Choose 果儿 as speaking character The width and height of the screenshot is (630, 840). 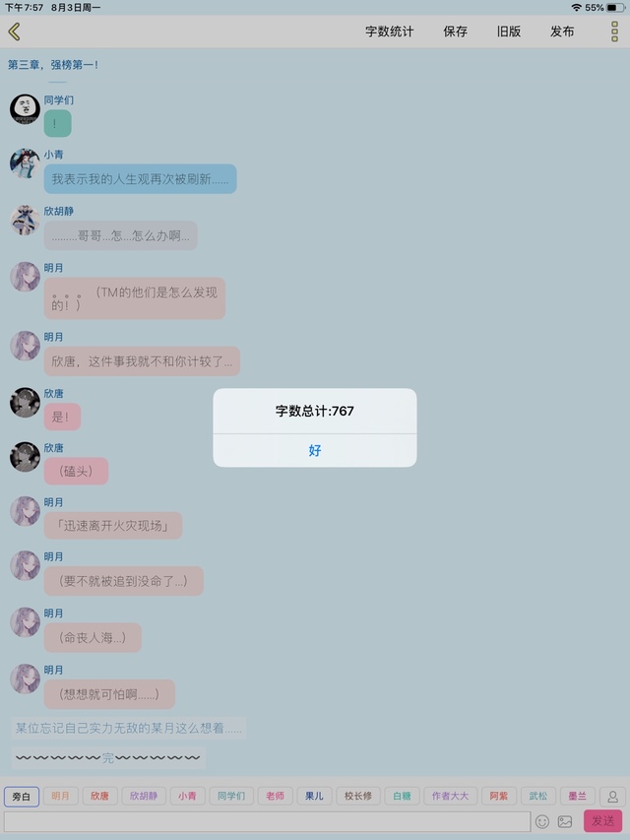(314, 796)
